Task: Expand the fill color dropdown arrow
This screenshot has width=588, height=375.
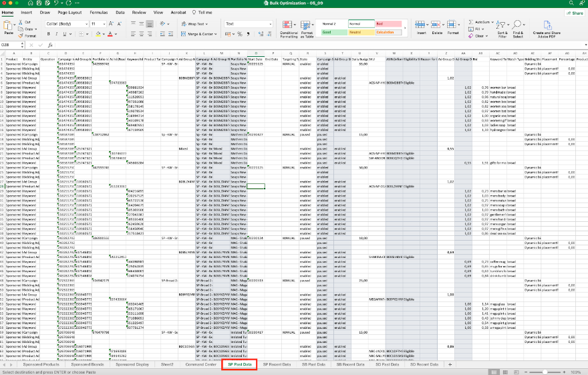Action: [x=104, y=33]
